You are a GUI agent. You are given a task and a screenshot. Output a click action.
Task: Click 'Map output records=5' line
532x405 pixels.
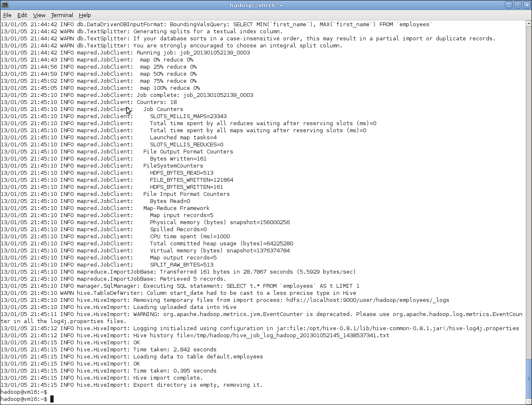point(183,258)
